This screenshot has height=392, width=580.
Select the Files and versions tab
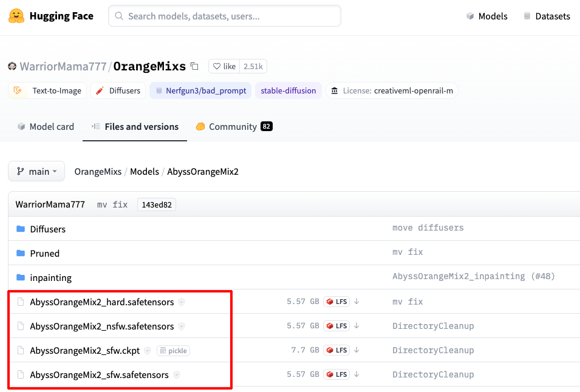click(x=135, y=127)
